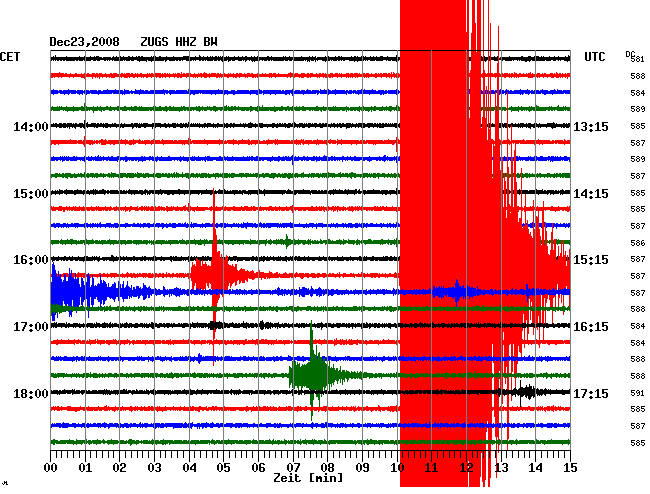Click DC value 584 beside 16:15 UTC

tap(638, 326)
